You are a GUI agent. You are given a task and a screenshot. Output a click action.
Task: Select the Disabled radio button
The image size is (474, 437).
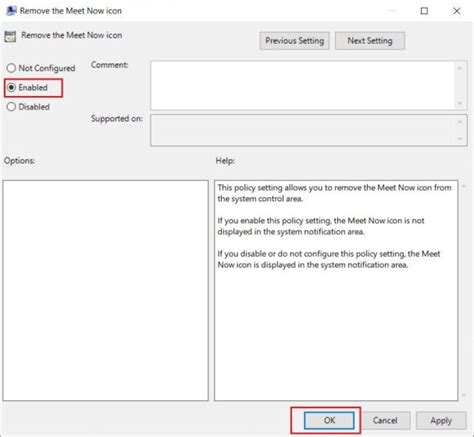point(11,107)
